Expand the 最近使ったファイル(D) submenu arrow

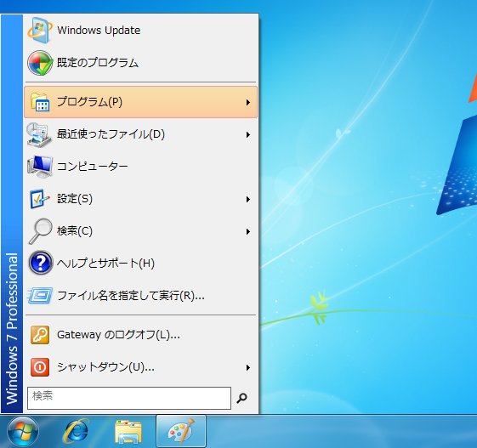(x=248, y=134)
